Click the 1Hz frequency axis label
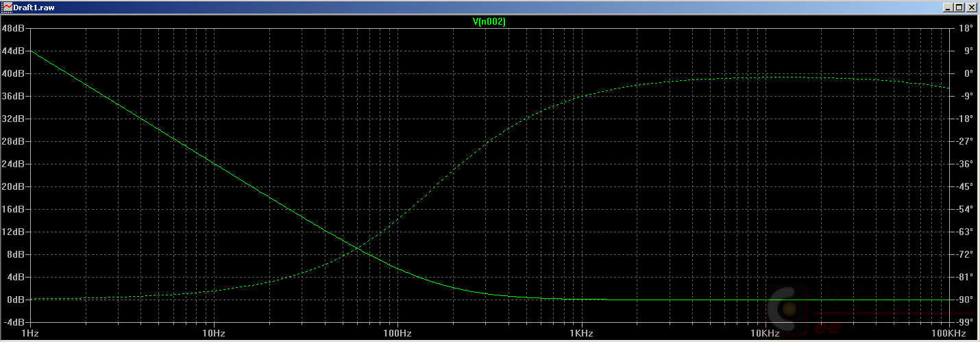 point(29,333)
